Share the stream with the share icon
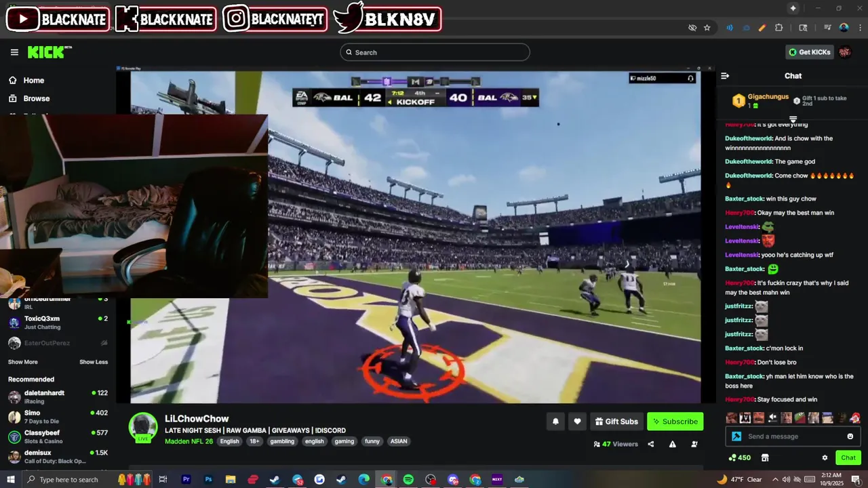Screen dimensions: 868x488 (651, 444)
